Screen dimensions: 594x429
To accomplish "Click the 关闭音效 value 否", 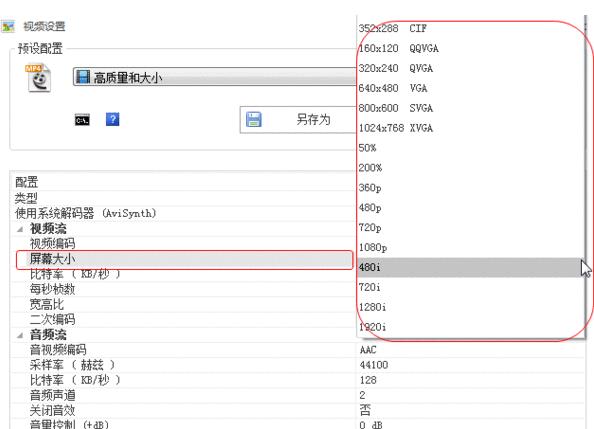I will [365, 410].
